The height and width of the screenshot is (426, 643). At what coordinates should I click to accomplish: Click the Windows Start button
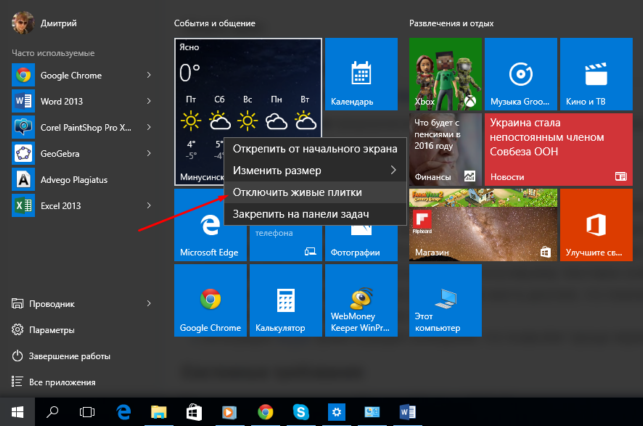[17, 412]
